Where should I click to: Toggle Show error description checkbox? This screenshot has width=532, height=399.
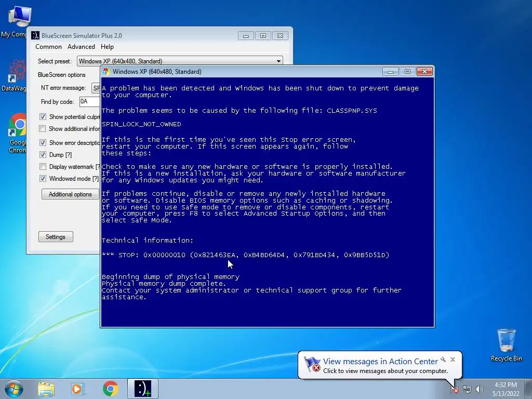click(43, 142)
